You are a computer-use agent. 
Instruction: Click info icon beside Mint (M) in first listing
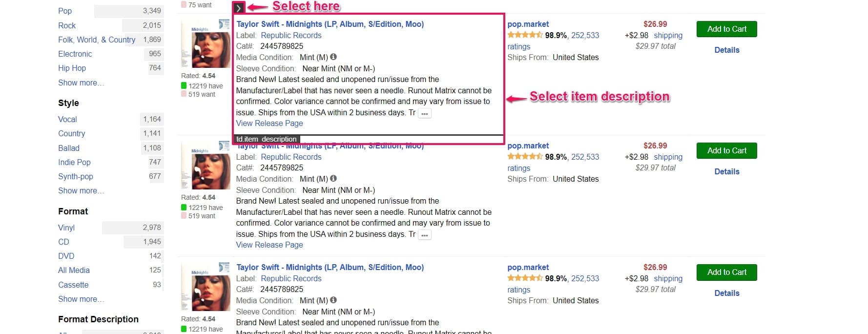point(333,57)
